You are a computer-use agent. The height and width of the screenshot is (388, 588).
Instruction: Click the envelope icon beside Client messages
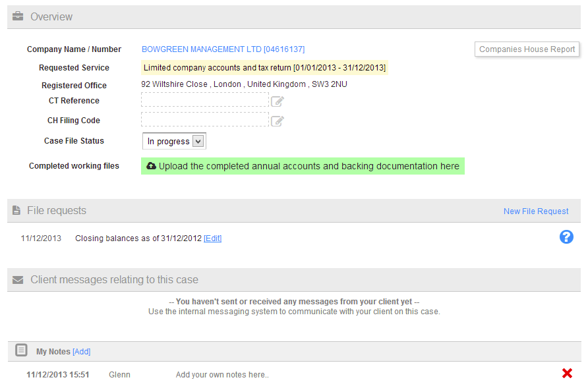coord(18,280)
